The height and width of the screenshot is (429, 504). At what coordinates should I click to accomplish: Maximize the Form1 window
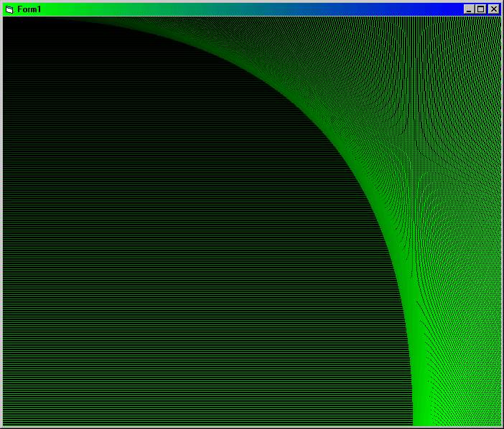(480, 9)
